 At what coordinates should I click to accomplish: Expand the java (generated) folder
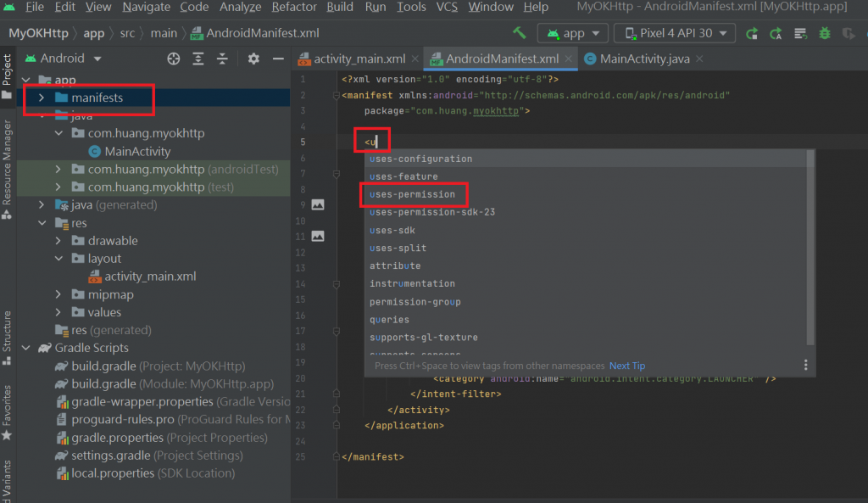point(42,205)
